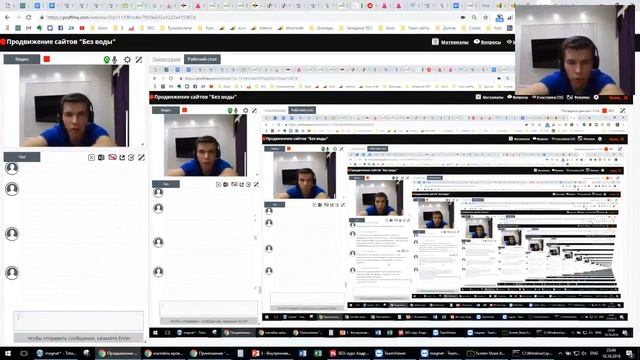Switch to the Презентация tab
The height and width of the screenshot is (360, 640).
167,60
